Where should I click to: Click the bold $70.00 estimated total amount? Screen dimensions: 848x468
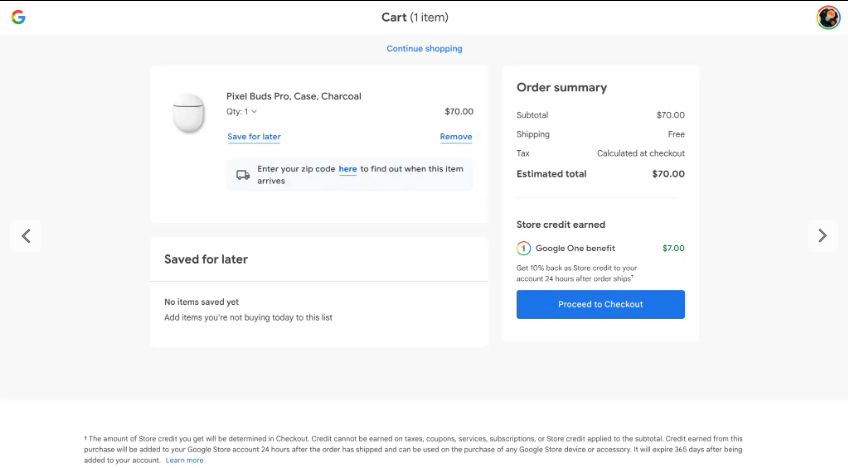coord(668,174)
